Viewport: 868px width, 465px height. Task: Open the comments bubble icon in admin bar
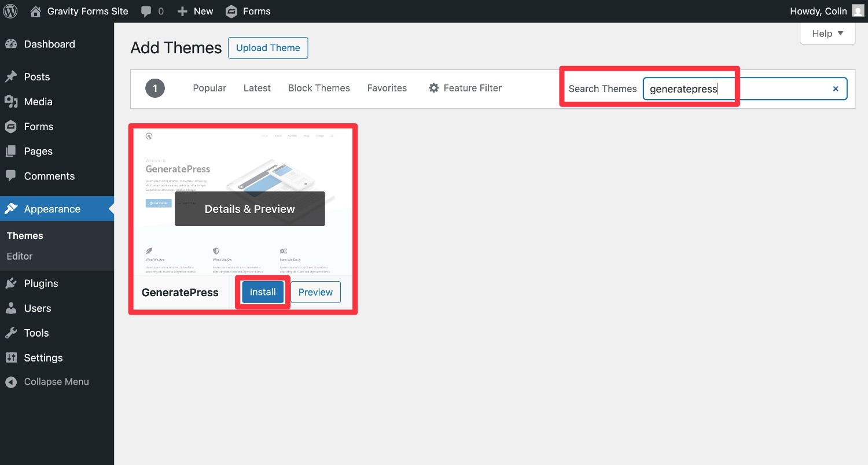146,12
